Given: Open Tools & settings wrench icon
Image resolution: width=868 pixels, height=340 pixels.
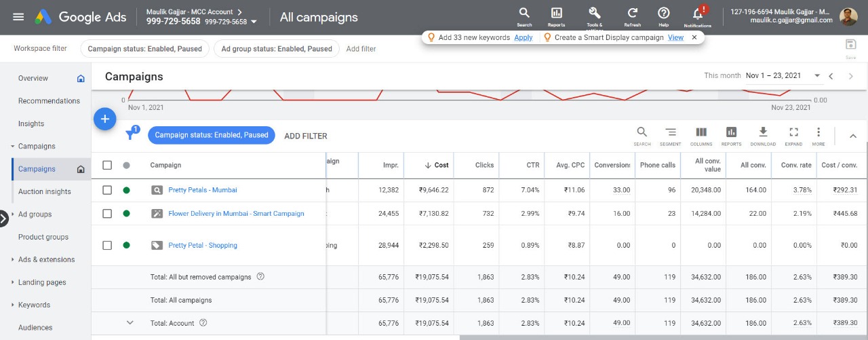Looking at the screenshot, I should 594,14.
